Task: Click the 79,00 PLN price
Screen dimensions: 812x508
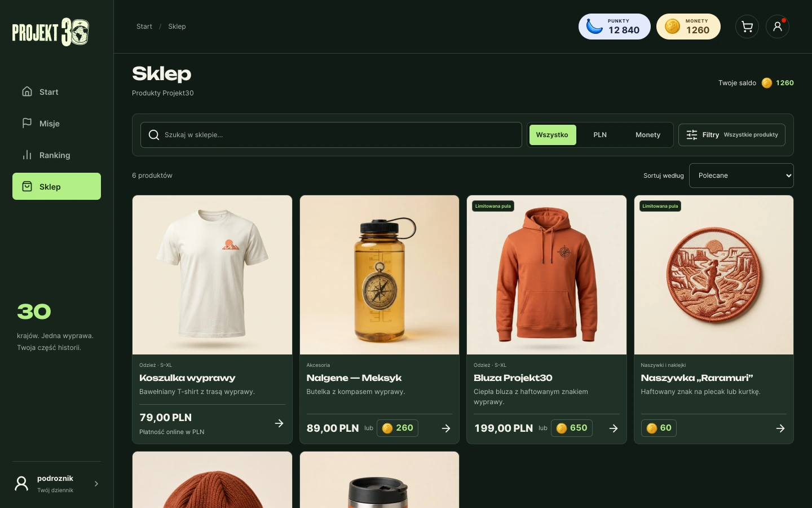Action: pos(166,418)
